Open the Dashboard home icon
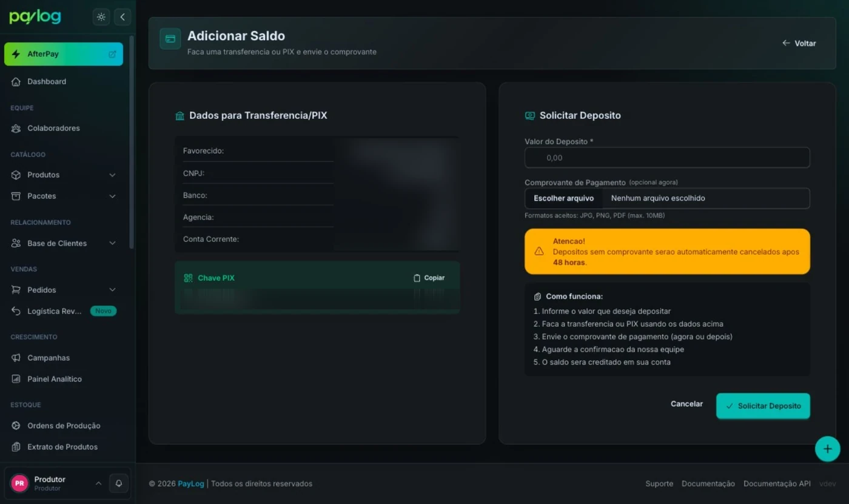The height and width of the screenshot is (504, 849). [16, 81]
